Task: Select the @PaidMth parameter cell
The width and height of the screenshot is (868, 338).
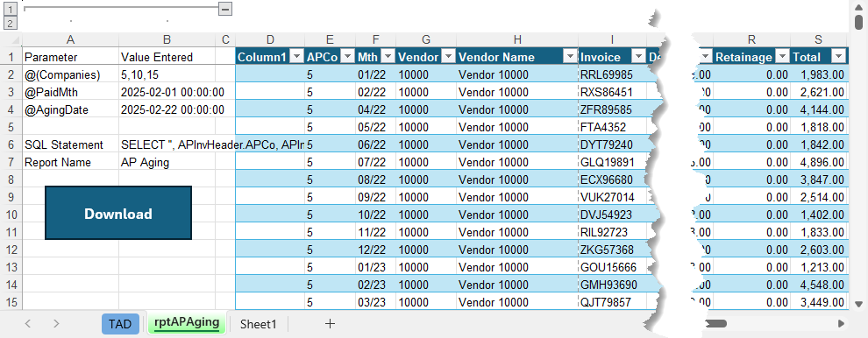Action: 70,93
